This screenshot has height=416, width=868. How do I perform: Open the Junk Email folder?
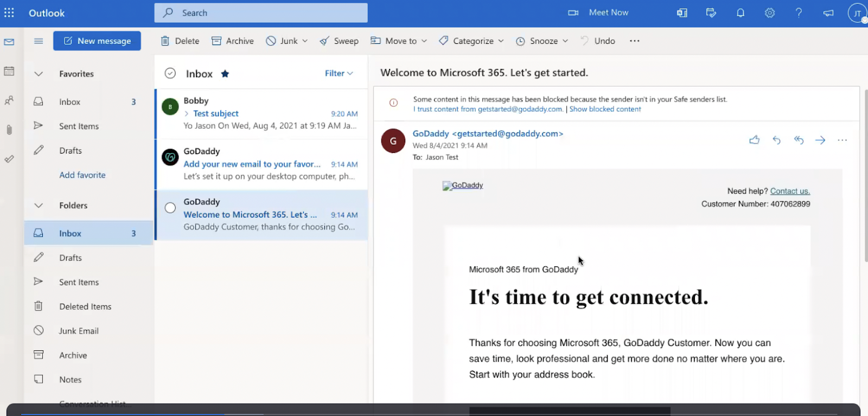(x=89, y=331)
